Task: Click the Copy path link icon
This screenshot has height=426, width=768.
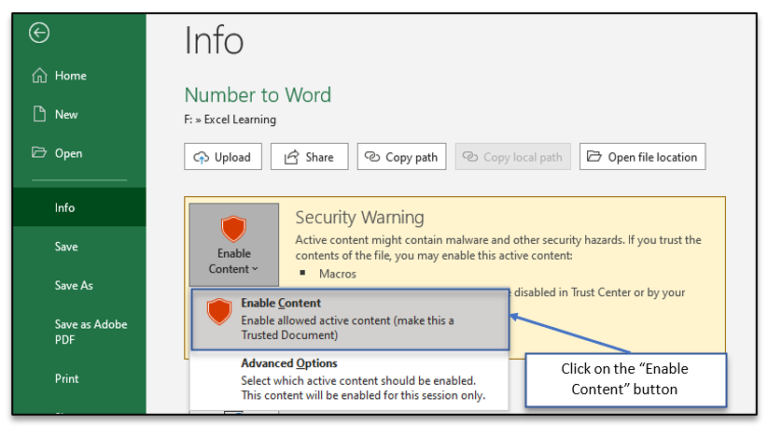Action: (372, 157)
